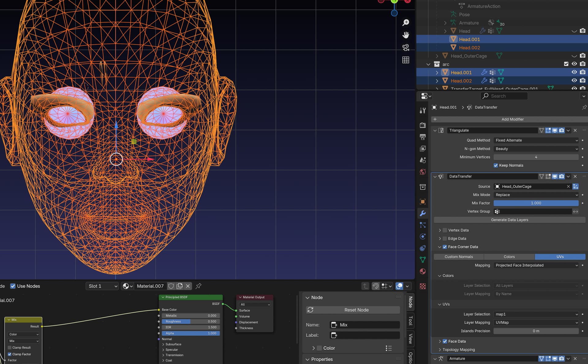Disable the Use Nodes checkbox

coord(13,286)
